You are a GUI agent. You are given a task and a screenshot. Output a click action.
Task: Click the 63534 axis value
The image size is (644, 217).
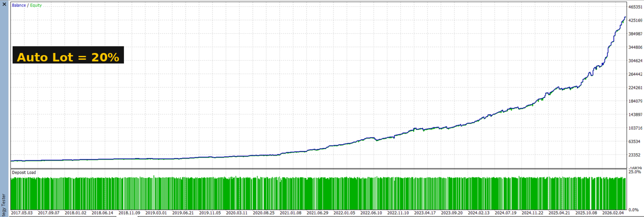pos(635,142)
